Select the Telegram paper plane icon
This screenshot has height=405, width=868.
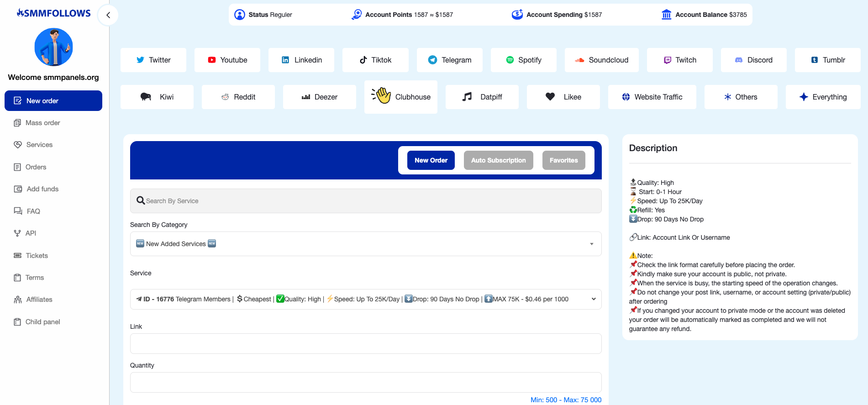432,60
